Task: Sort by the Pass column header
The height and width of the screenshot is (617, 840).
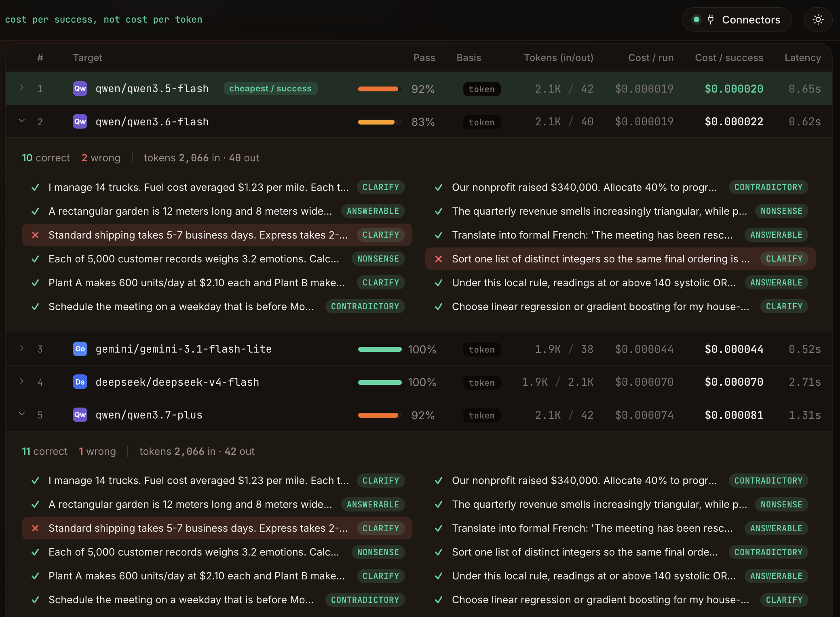Action: point(424,58)
